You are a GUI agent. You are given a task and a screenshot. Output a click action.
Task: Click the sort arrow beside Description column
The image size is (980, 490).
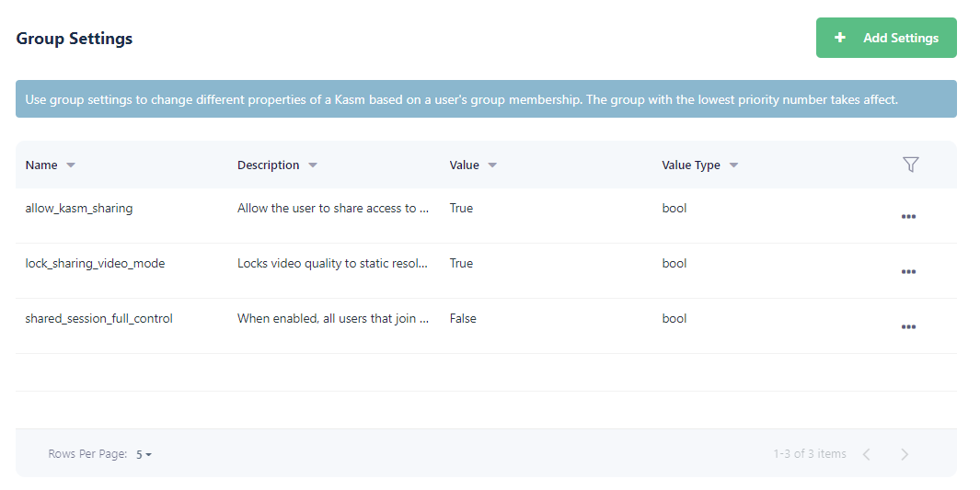coord(313,165)
